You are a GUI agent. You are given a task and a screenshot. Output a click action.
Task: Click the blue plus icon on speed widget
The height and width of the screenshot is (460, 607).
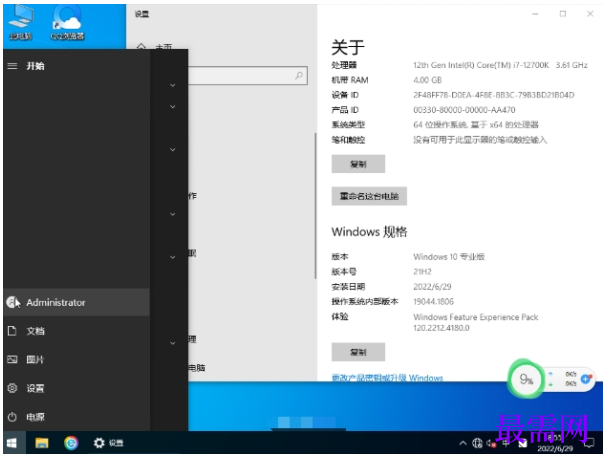[586, 379]
